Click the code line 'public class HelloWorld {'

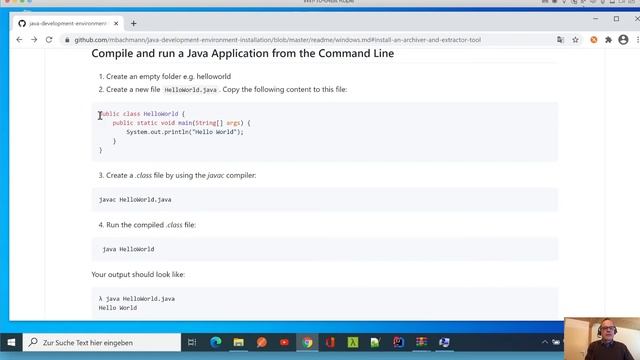(x=142, y=114)
